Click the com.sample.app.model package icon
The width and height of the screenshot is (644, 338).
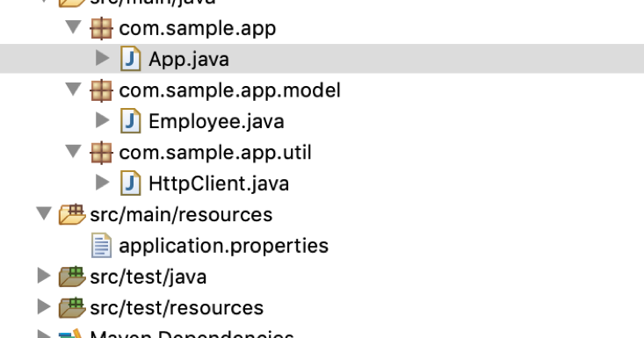(101, 90)
